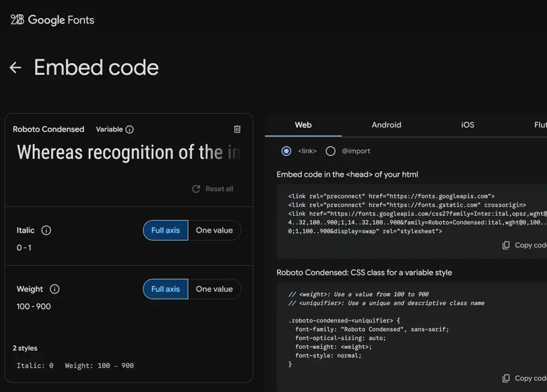Click the back arrow beside Embed code
The image size is (547, 392).
point(15,68)
